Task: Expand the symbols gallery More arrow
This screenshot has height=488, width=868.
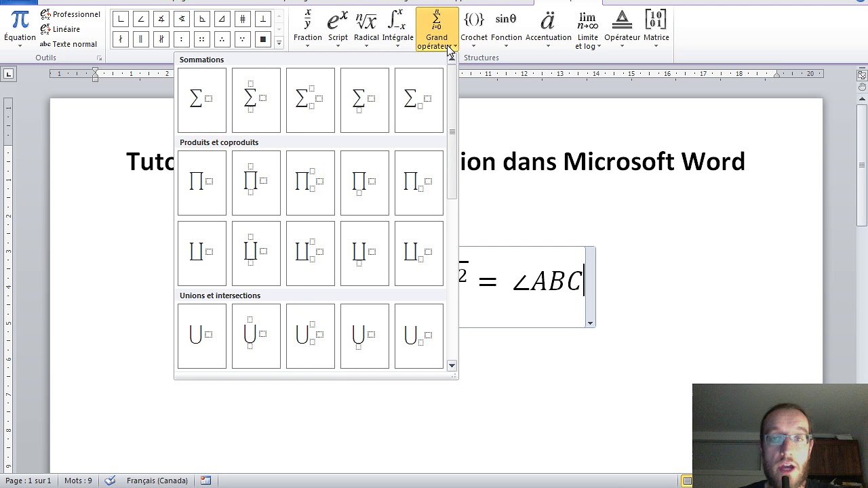Action: pos(279,43)
